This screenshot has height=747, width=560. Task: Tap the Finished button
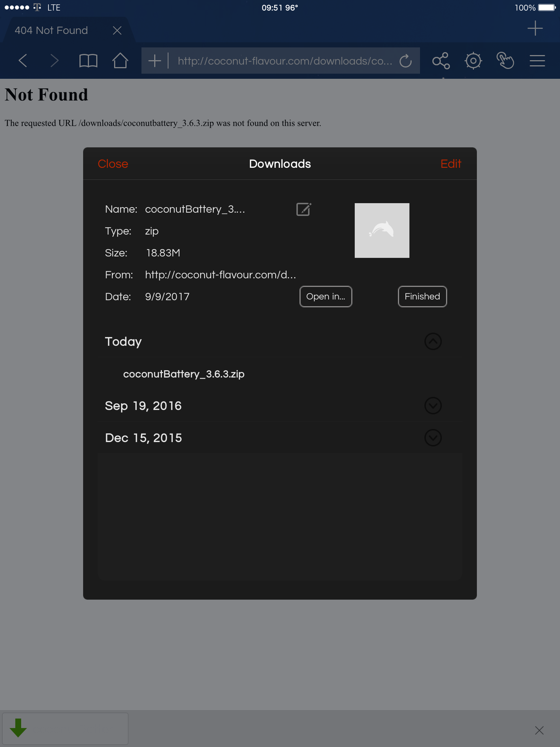point(422,297)
